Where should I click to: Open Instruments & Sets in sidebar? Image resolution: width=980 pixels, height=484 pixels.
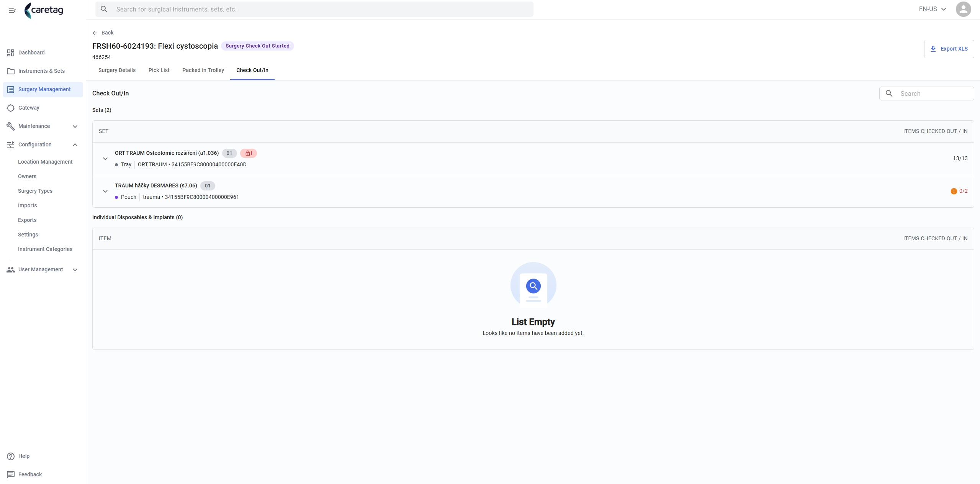click(x=43, y=71)
